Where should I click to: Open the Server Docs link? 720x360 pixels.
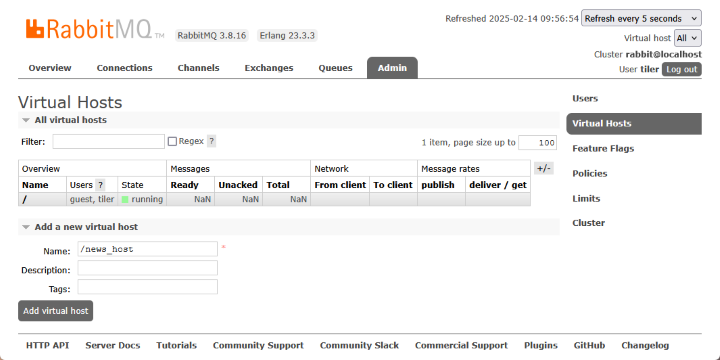(x=112, y=345)
